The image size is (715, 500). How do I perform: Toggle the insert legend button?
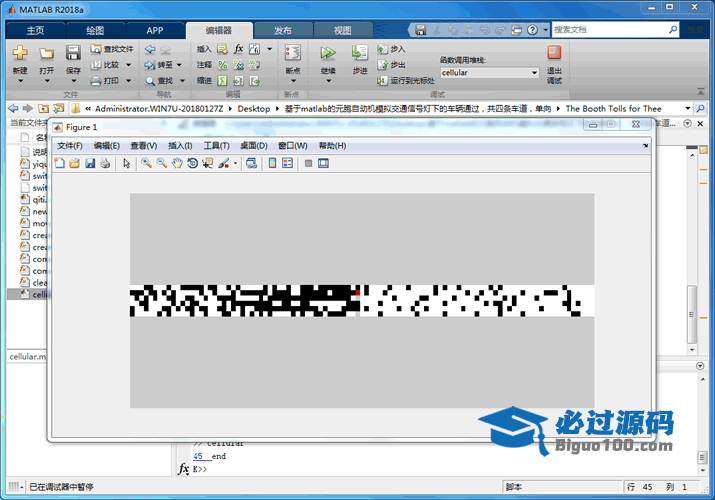tap(287, 163)
